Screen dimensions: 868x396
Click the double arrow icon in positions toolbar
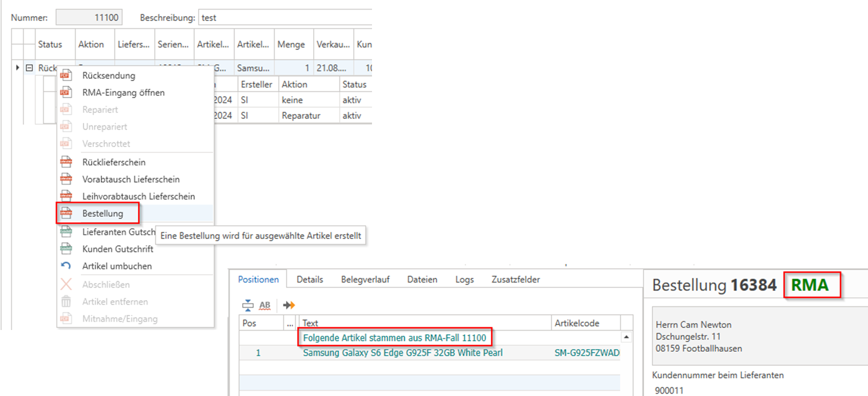(x=289, y=305)
